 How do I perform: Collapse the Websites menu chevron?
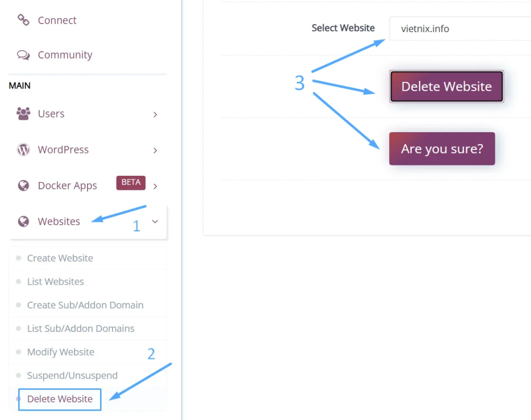[x=155, y=221]
